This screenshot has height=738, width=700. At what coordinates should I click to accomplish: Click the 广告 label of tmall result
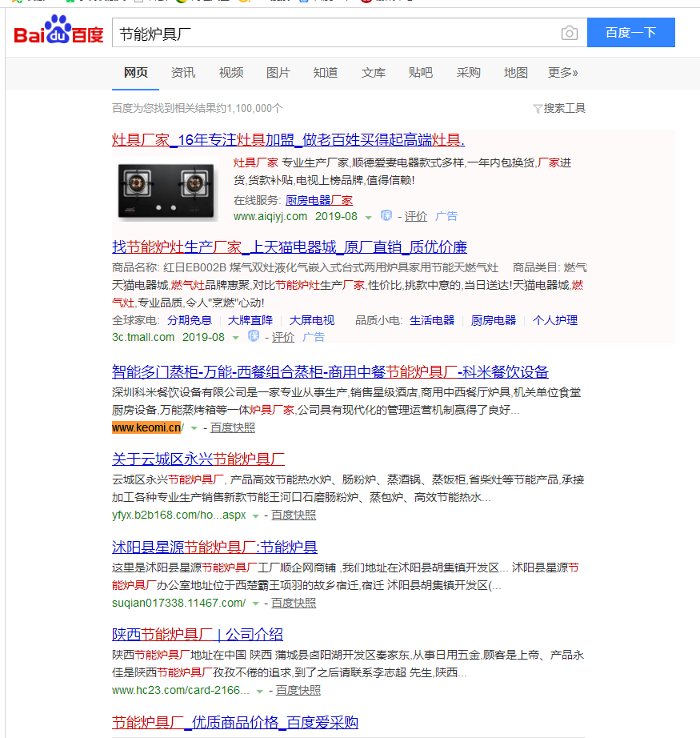tap(314, 337)
